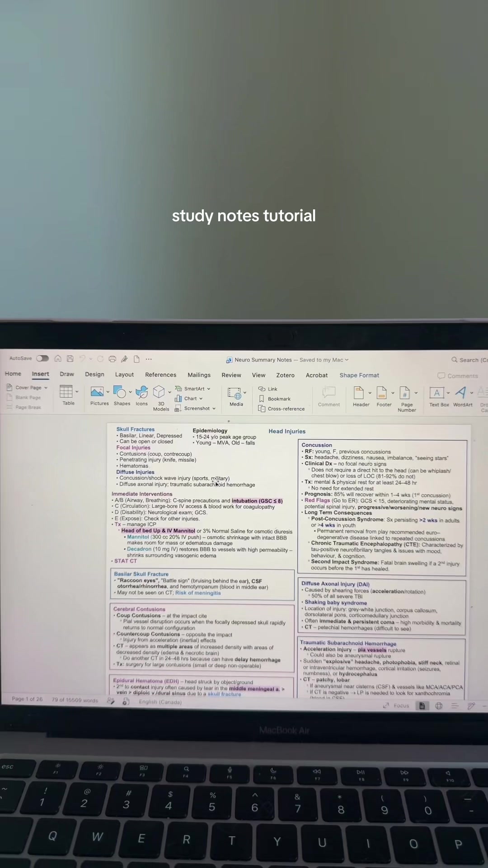Click the Footer icon

[382, 393]
